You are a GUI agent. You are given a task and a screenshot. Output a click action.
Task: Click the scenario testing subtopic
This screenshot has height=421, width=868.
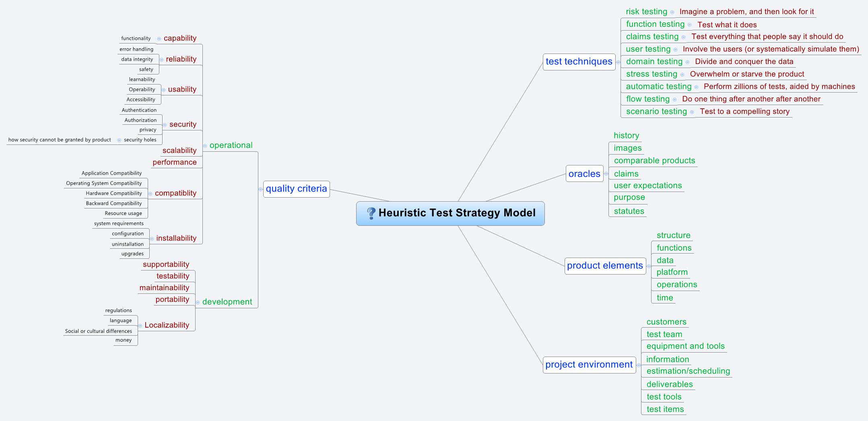pos(656,111)
